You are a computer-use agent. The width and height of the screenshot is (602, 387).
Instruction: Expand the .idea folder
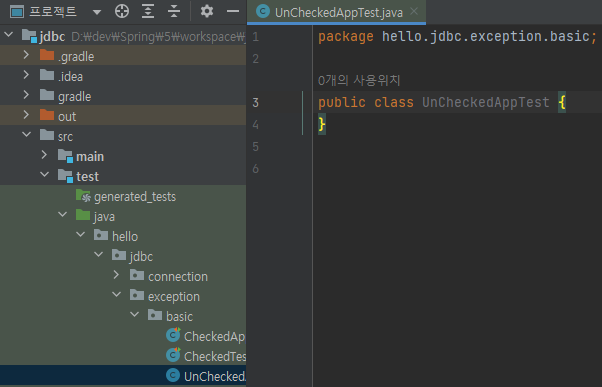[x=26, y=75]
